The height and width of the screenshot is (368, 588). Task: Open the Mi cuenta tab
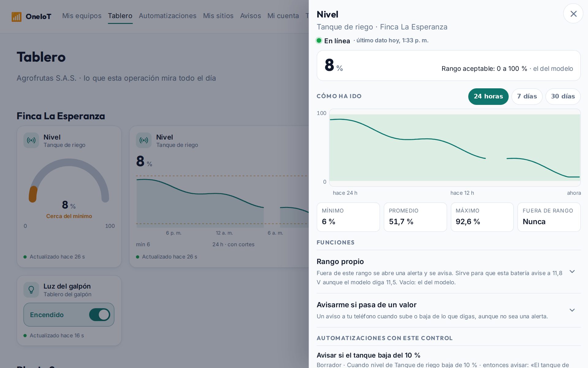click(x=283, y=16)
